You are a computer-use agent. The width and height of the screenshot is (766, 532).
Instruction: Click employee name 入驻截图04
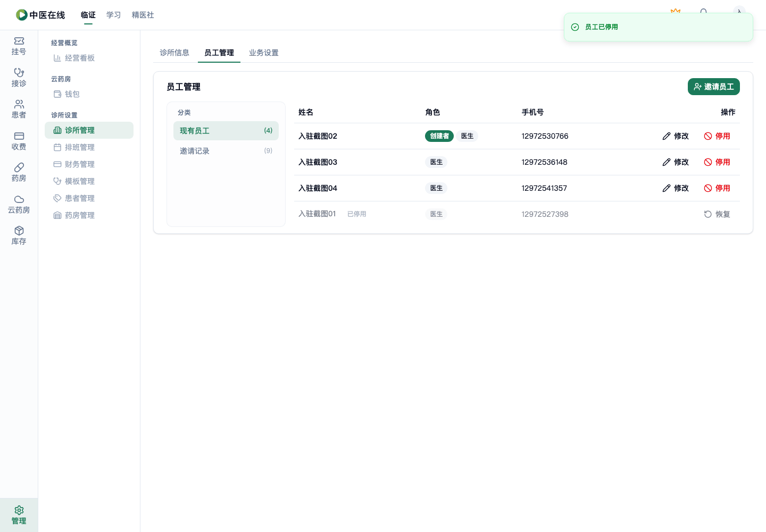point(318,188)
